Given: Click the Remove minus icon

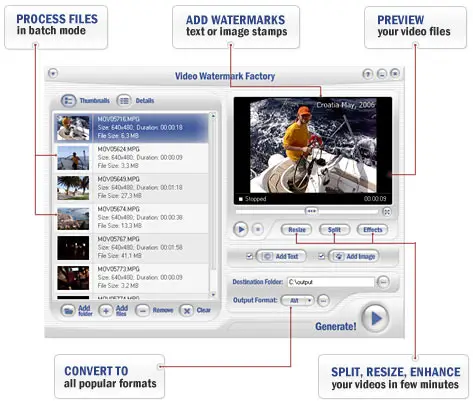Looking at the screenshot, I should pos(143,311).
